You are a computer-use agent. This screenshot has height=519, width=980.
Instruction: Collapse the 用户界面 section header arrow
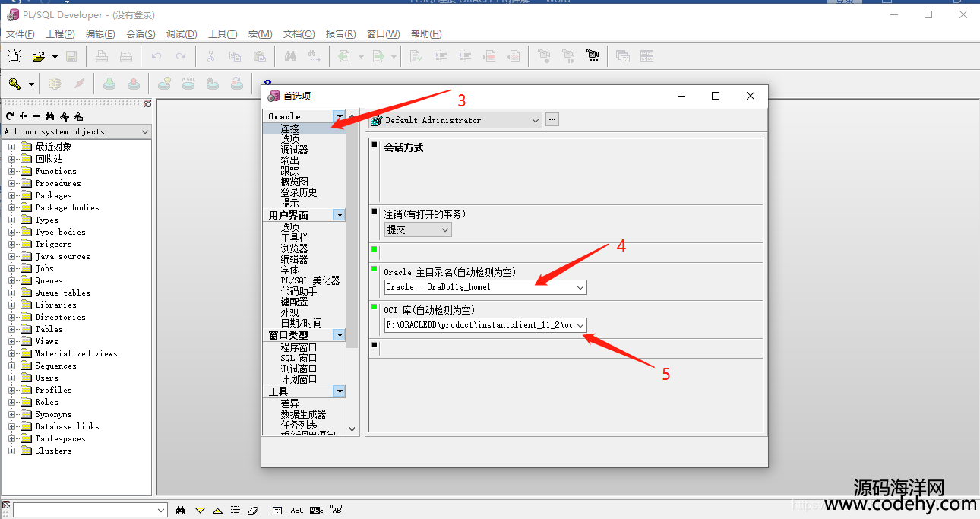coord(339,215)
